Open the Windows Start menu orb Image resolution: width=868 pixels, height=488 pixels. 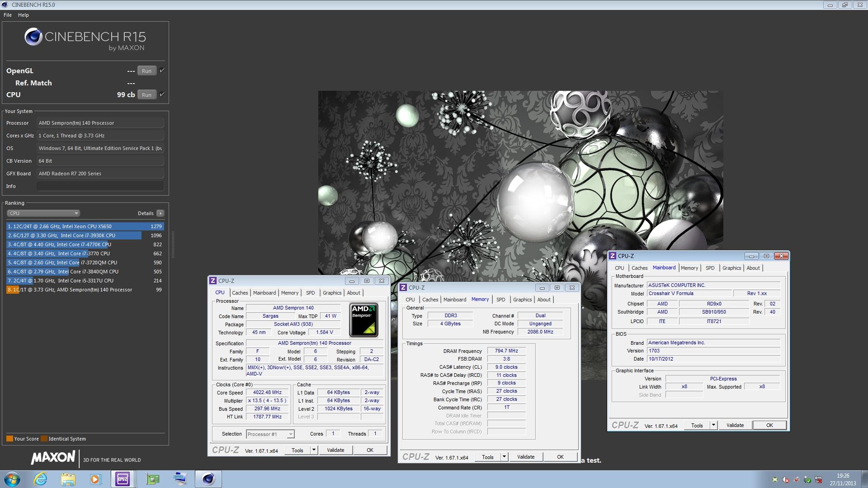(x=12, y=479)
